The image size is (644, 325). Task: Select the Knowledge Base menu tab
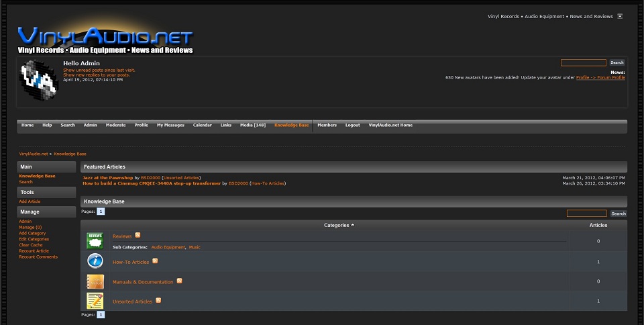[x=292, y=125]
